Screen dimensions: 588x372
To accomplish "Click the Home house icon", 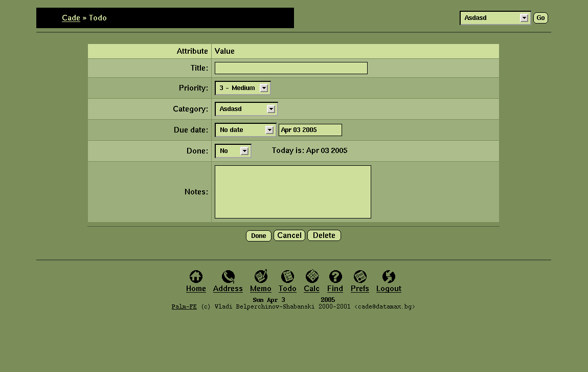I will pos(196,277).
